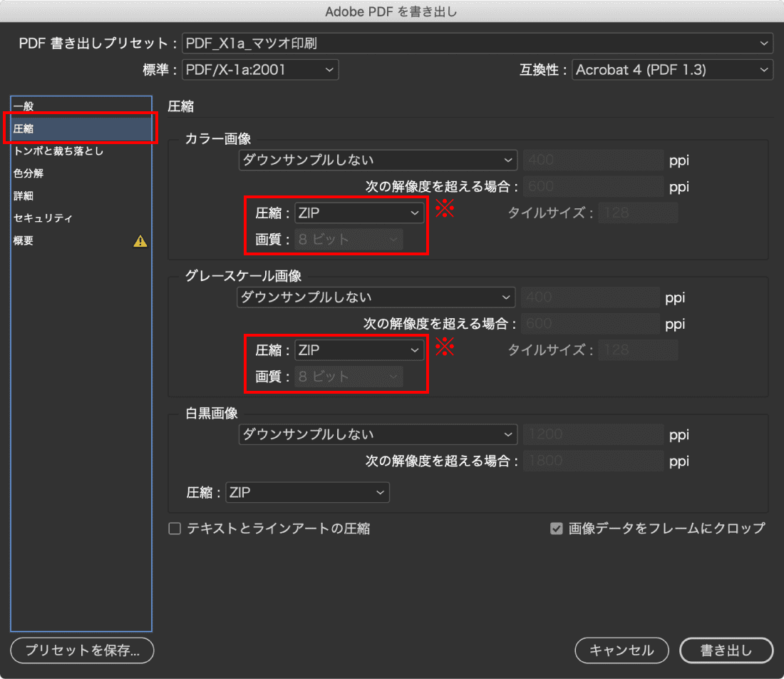Open カラー画像 画質 8 ビット dropdown
Image resolution: width=784 pixels, height=679 pixels.
349,239
